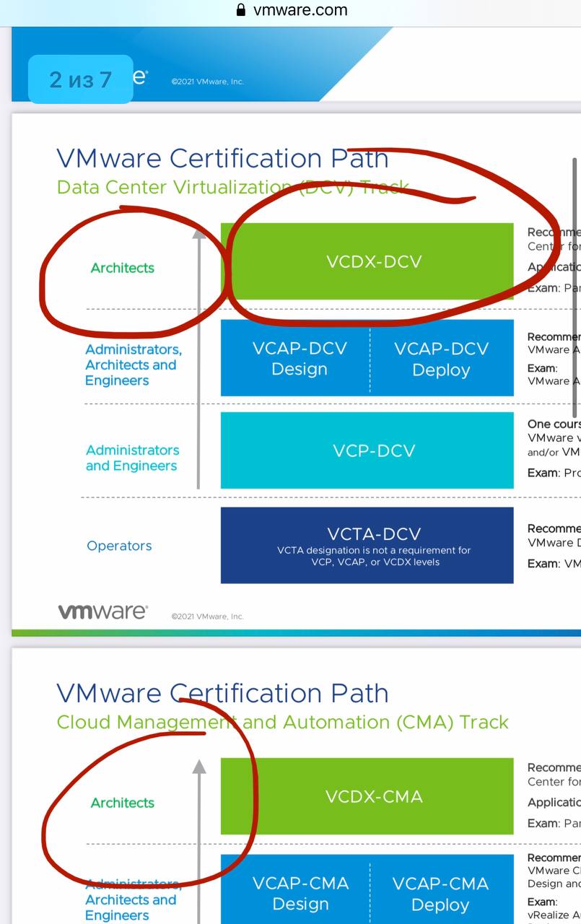The image size is (581, 924).
Task: Click the "One cours" text beside VCP-DCV
Action: (554, 424)
